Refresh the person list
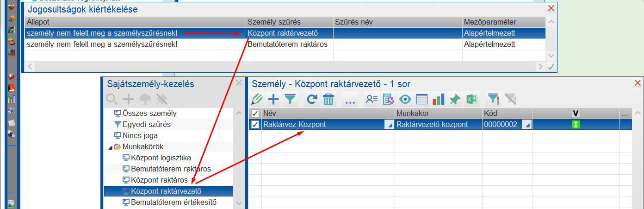Viewport: 644px width, 209px height. click(x=312, y=99)
